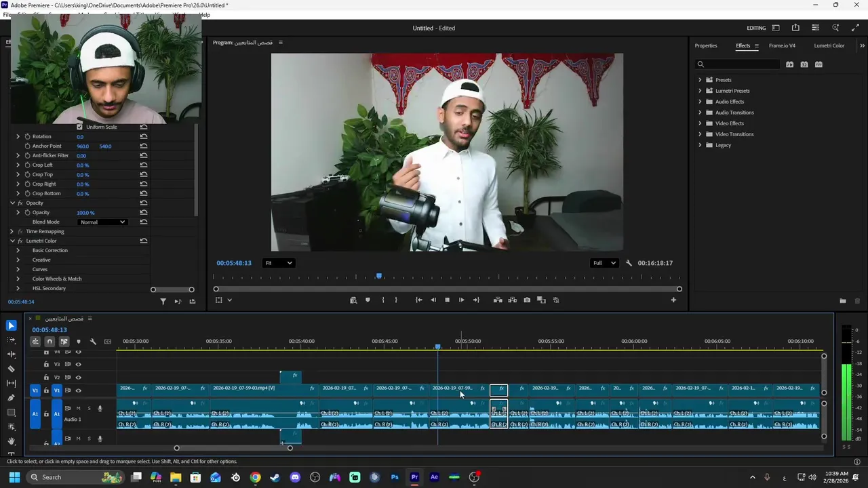868x488 pixels.
Task: Click Mark In button in Program monitor
Action: coord(383,300)
